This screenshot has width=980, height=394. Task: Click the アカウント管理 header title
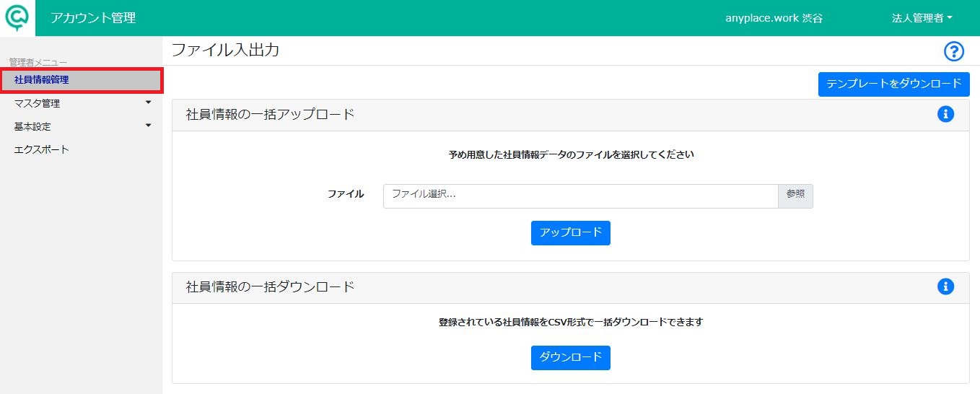click(x=93, y=18)
